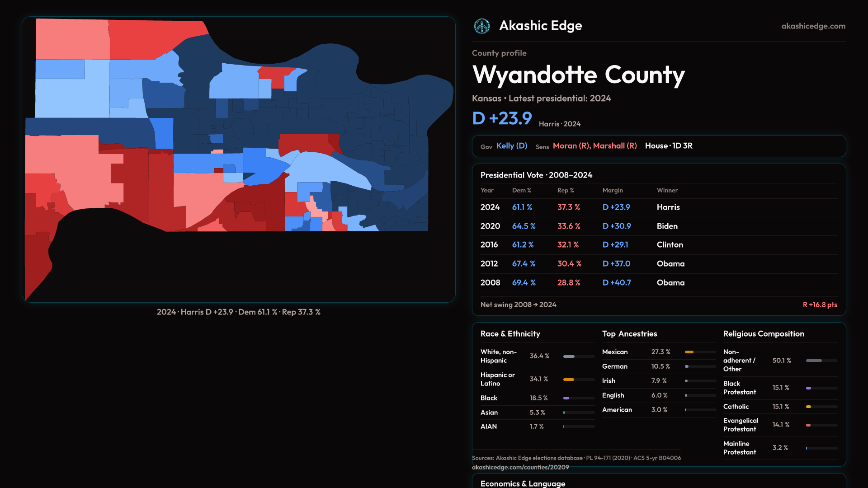868x488 pixels.
Task: Open the akashicedge.com link in the header
Action: (813, 26)
